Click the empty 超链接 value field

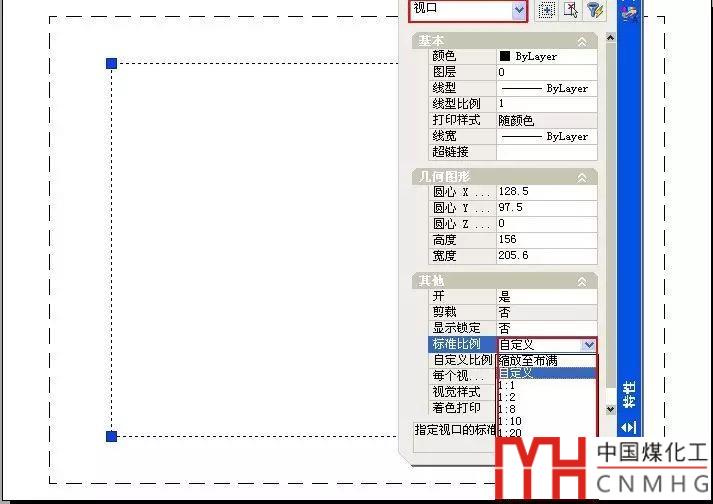[547, 152]
